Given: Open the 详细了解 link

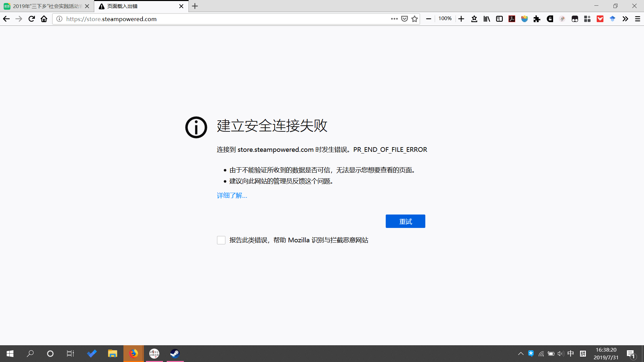Looking at the screenshot, I should 232,195.
